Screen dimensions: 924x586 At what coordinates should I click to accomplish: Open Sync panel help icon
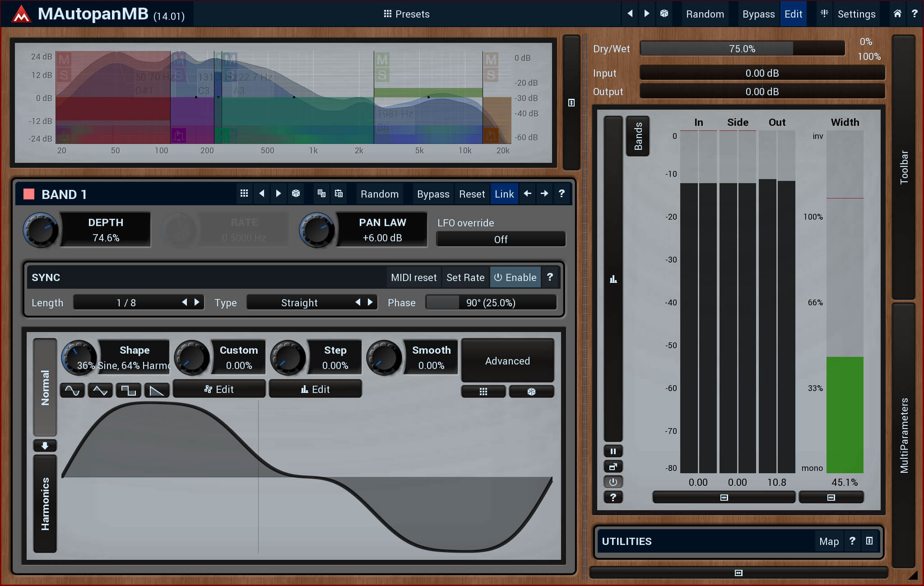coord(550,277)
